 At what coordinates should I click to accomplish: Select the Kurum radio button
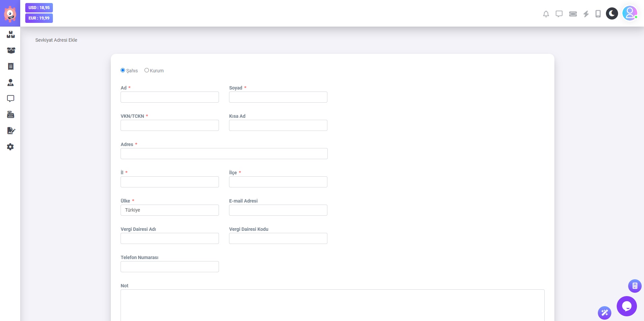coord(147,70)
